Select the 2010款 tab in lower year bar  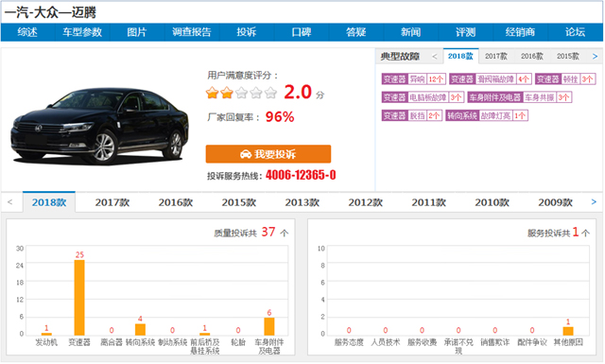[492, 202]
